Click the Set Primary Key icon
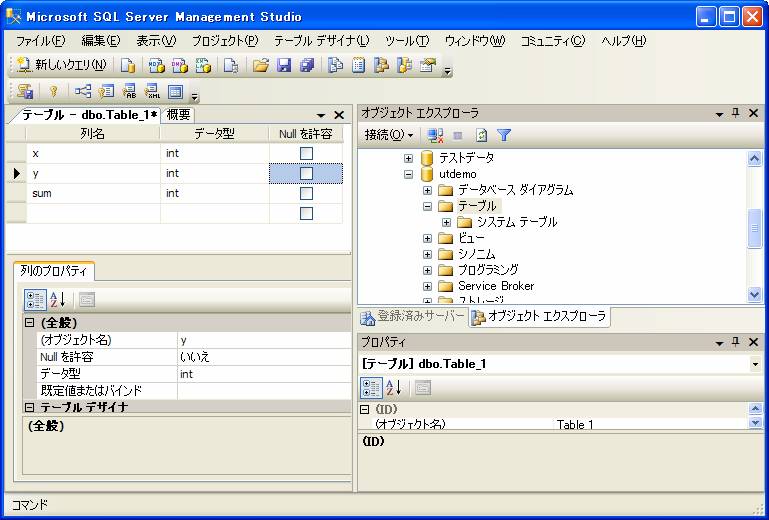Image resolution: width=769 pixels, height=520 pixels. click(53, 92)
